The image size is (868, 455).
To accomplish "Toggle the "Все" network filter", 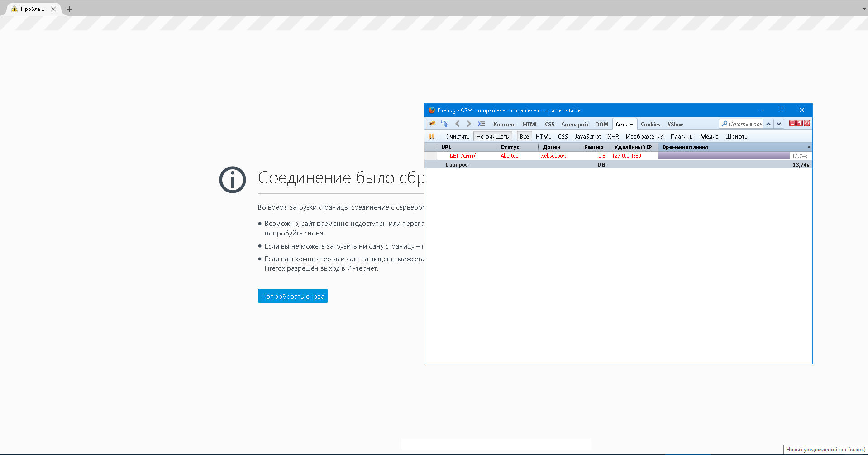I will 524,136.
